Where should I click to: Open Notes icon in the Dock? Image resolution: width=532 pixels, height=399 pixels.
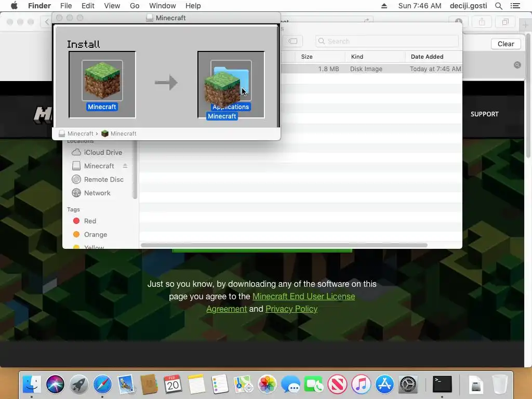tap(196, 384)
